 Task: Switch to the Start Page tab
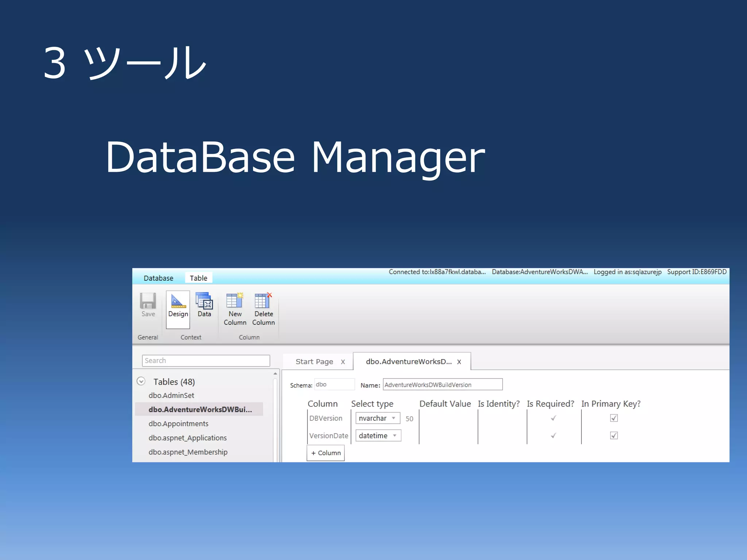click(314, 362)
